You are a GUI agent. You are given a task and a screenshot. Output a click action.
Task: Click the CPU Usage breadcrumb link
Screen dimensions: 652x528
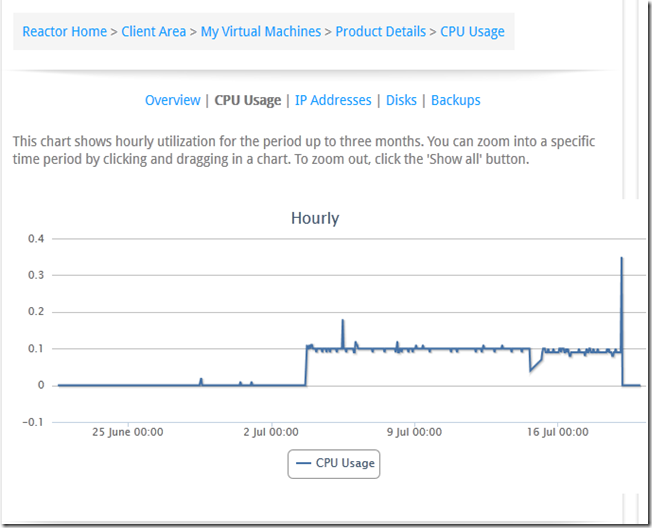coord(472,32)
